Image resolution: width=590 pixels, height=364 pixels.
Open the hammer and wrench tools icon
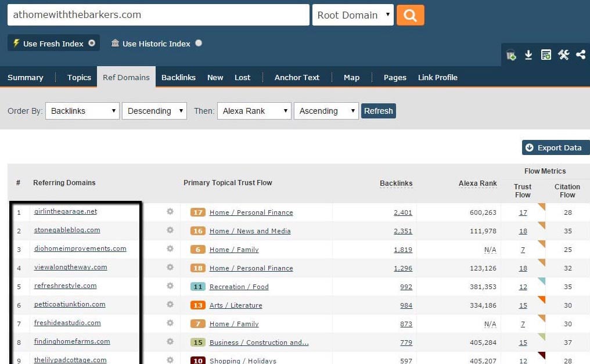pyautogui.click(x=563, y=55)
